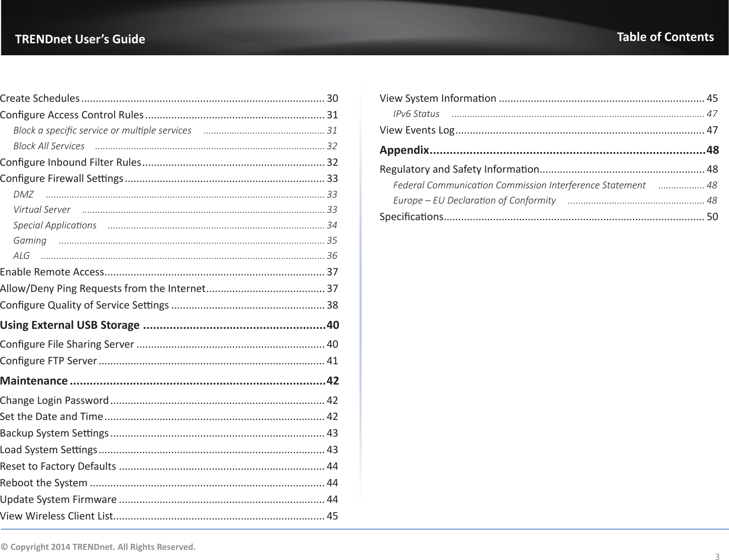
Task: Open Regulatory and Safety Information entry
Action: pyautogui.click(x=548, y=169)
